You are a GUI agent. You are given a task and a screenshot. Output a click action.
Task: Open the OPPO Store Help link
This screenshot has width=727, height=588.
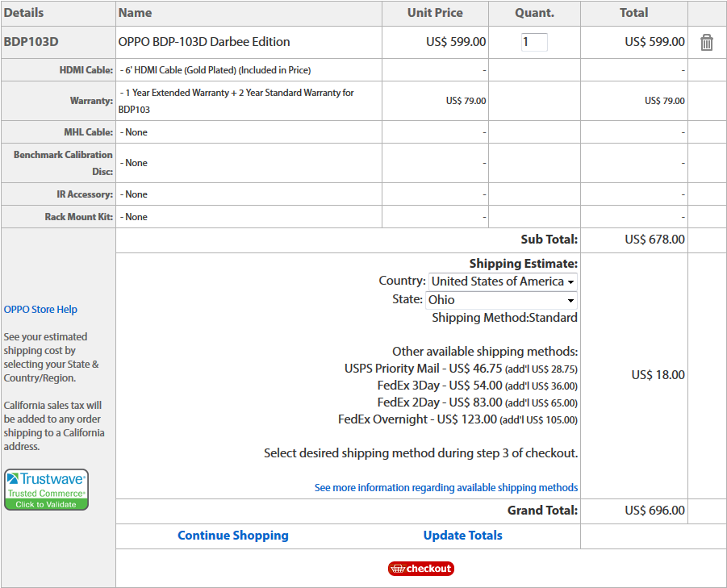[x=40, y=310]
